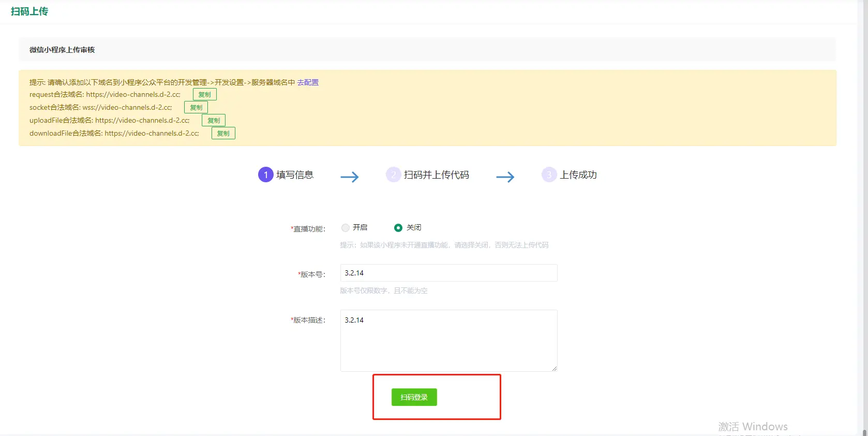Click the 扫码上传 page title
The width and height of the screenshot is (868, 436).
click(x=29, y=11)
